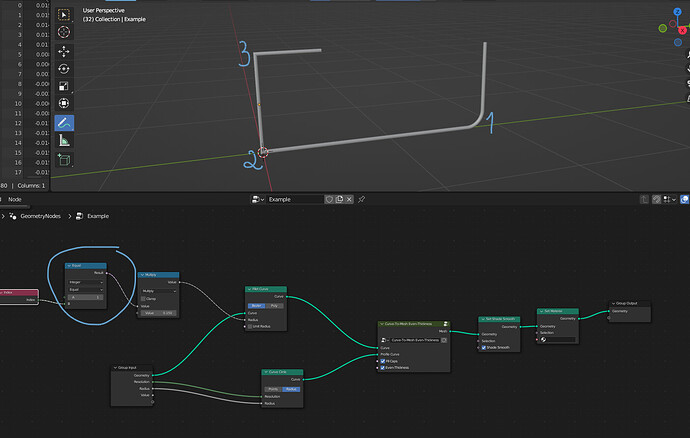Adjust the A value field in Equal node
The image size is (690, 438).
point(85,298)
